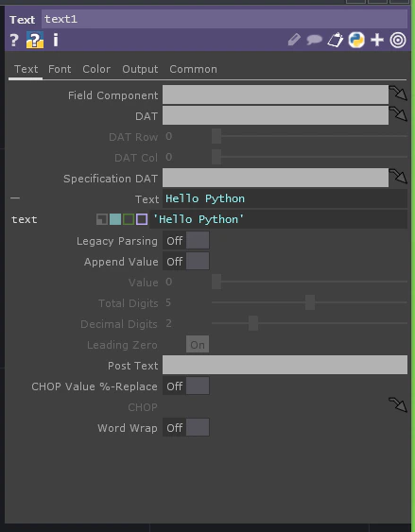Click the Word Wrap label

click(x=128, y=428)
